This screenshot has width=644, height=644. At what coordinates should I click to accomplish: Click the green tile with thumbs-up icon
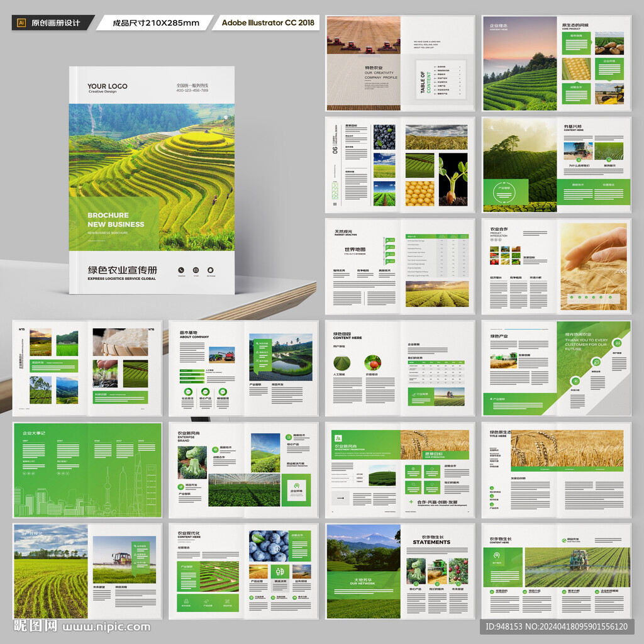pos(432,471)
